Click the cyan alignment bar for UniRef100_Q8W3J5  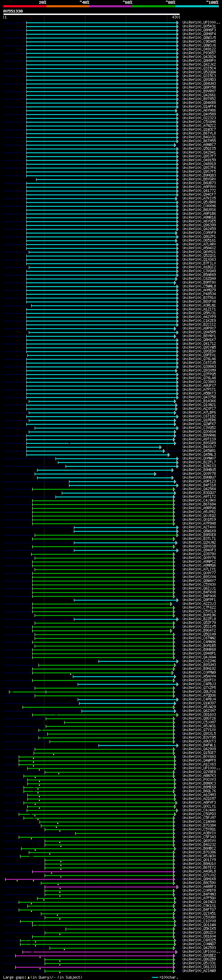click(102, 38)
